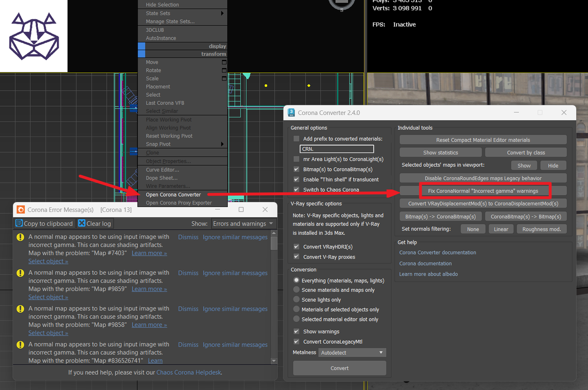Image resolution: width=588 pixels, height=390 pixels.
Task: Open Chaos Corona Helpdesk link
Action: (189, 372)
